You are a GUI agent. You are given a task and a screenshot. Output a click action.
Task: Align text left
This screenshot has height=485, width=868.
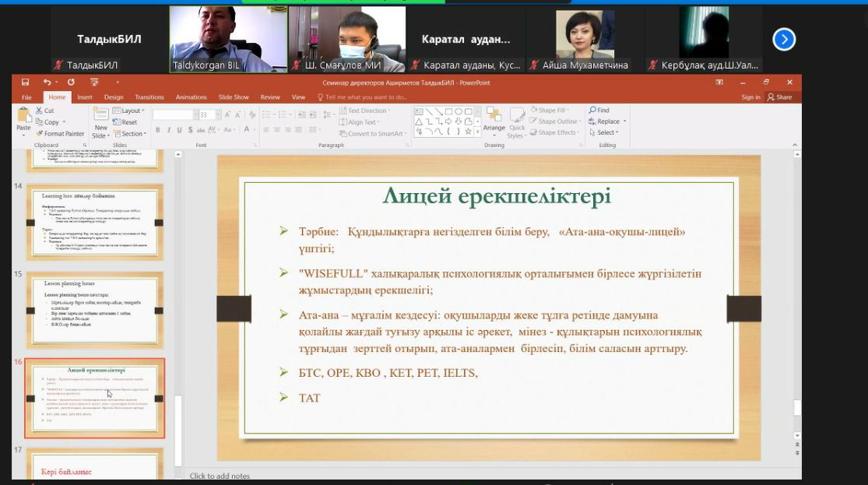click(x=265, y=130)
